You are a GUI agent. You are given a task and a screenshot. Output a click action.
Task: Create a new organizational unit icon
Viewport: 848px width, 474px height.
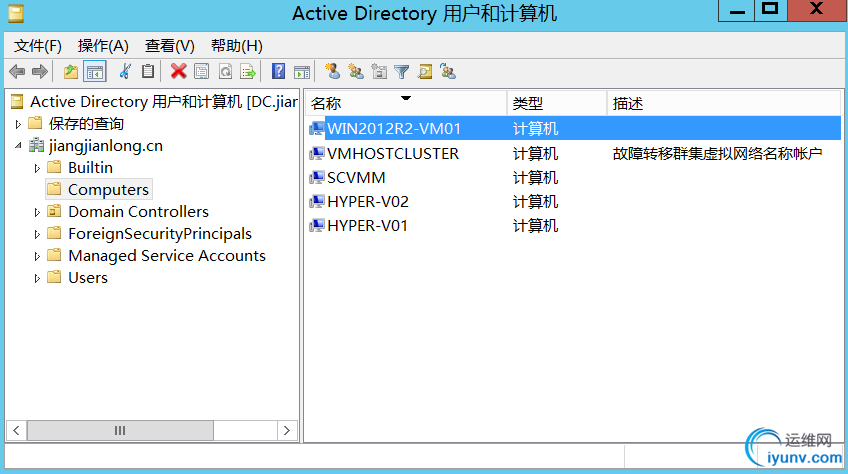coord(379,71)
